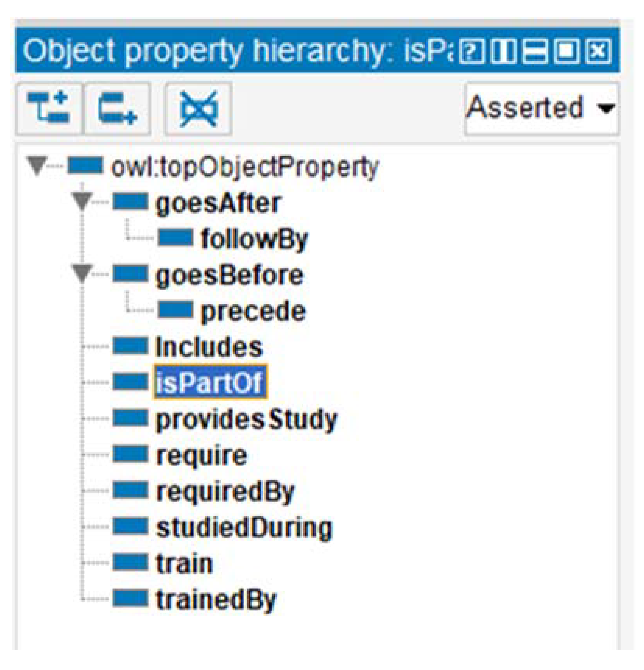Close the Object property hierarchy view
This screenshot has height=670, width=644.
[598, 51]
